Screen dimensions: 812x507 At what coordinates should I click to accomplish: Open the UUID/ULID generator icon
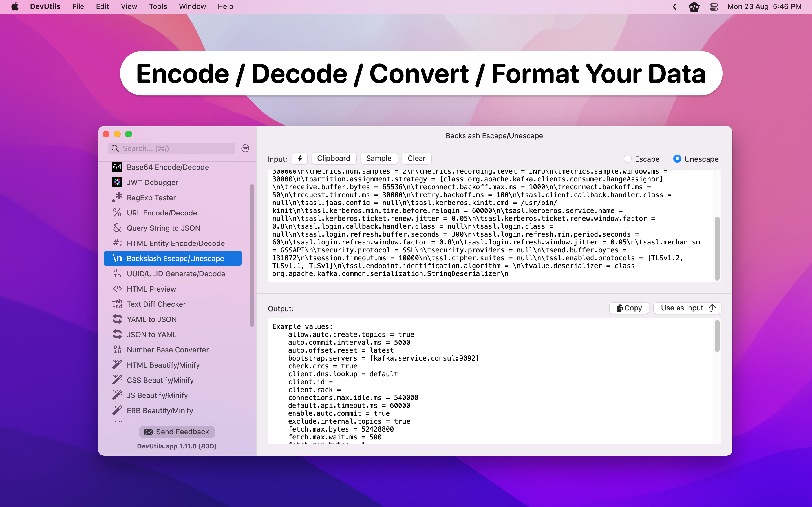[x=117, y=273]
